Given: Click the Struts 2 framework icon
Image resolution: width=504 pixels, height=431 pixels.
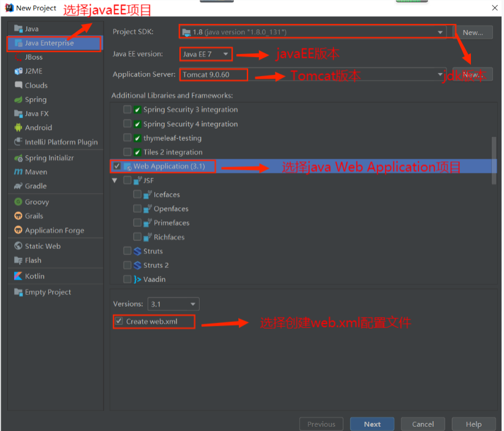Looking at the screenshot, I should pyautogui.click(x=137, y=265).
